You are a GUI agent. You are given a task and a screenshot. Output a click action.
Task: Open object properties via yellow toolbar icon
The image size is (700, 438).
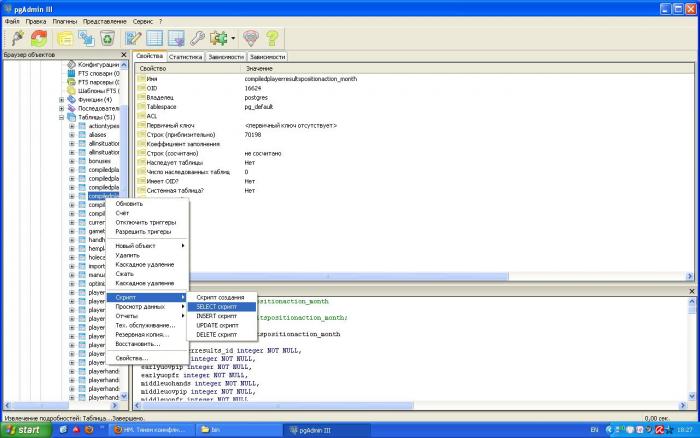click(x=65, y=39)
